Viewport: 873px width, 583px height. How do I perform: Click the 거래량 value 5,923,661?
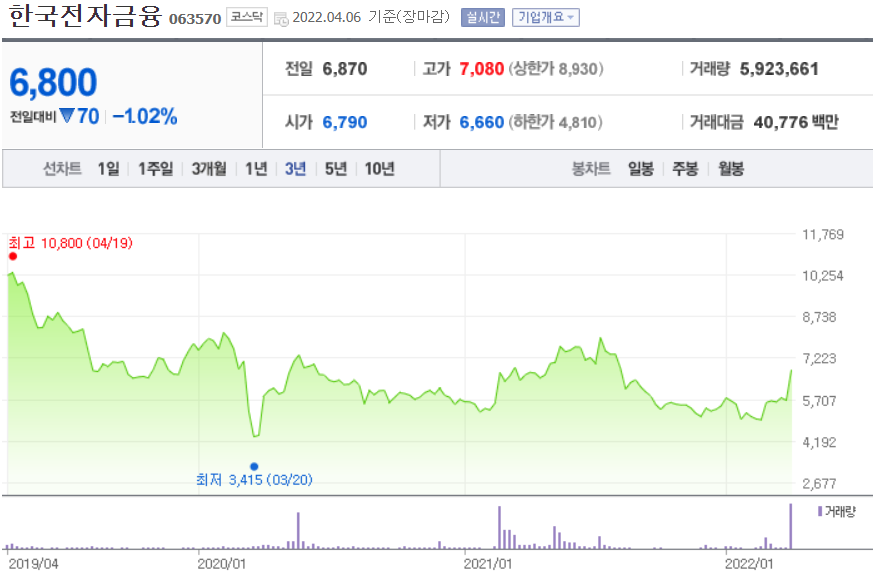[779, 69]
